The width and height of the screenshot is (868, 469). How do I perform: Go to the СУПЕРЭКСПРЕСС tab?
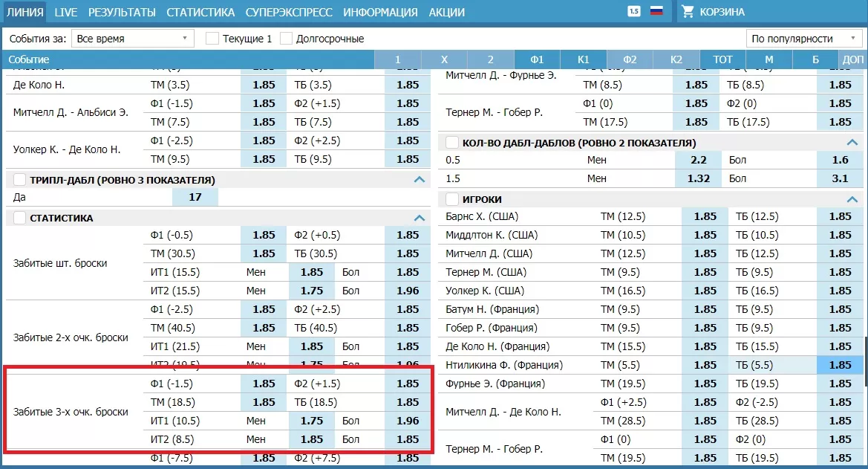click(x=289, y=12)
